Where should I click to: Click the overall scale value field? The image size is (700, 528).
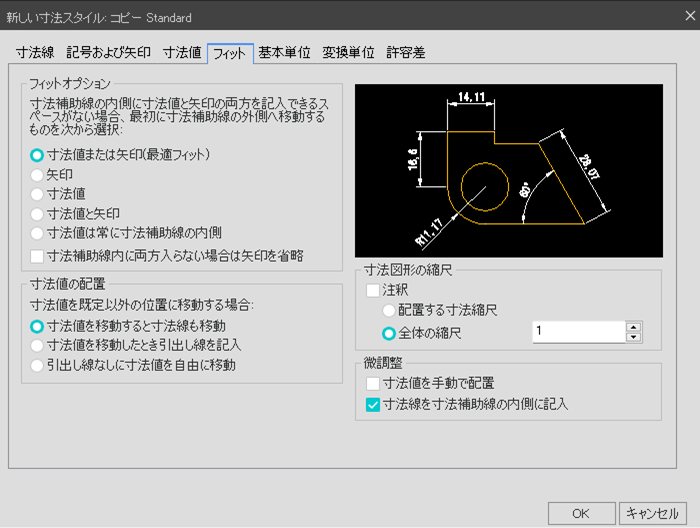tap(579, 332)
